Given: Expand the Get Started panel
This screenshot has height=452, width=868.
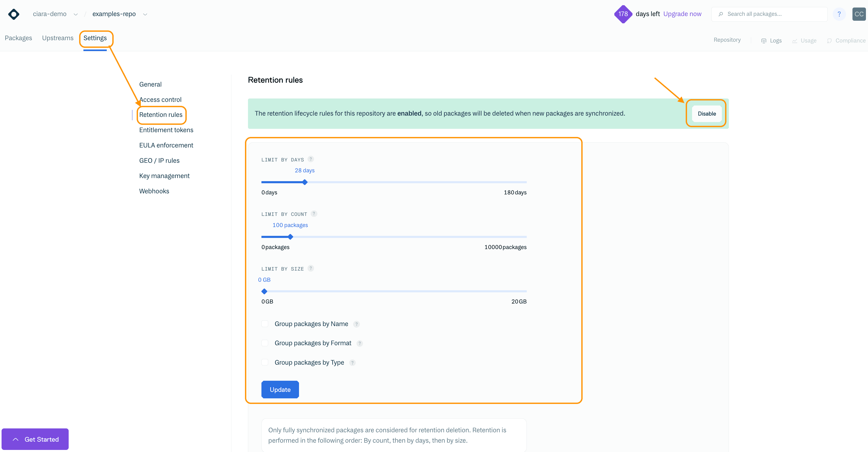Looking at the screenshot, I should [35, 439].
